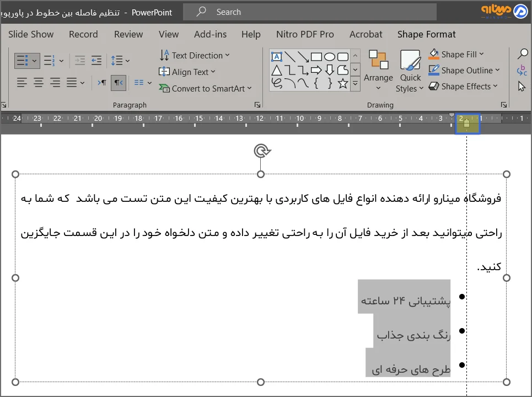Select the snipped corner rectangle shape

pyautogui.click(x=343, y=70)
